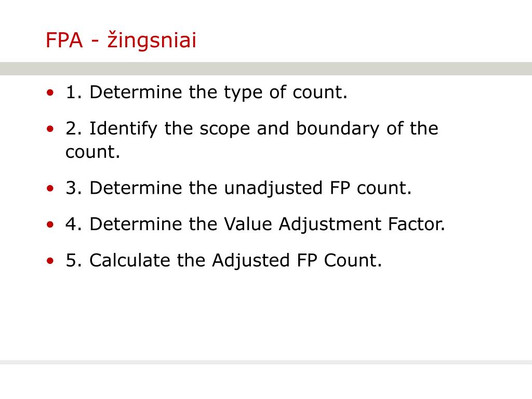Select the phrase 'Value Adjustment Factor'

(x=334, y=224)
